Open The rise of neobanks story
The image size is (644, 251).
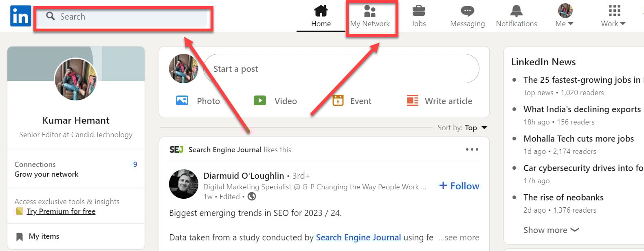click(x=563, y=198)
